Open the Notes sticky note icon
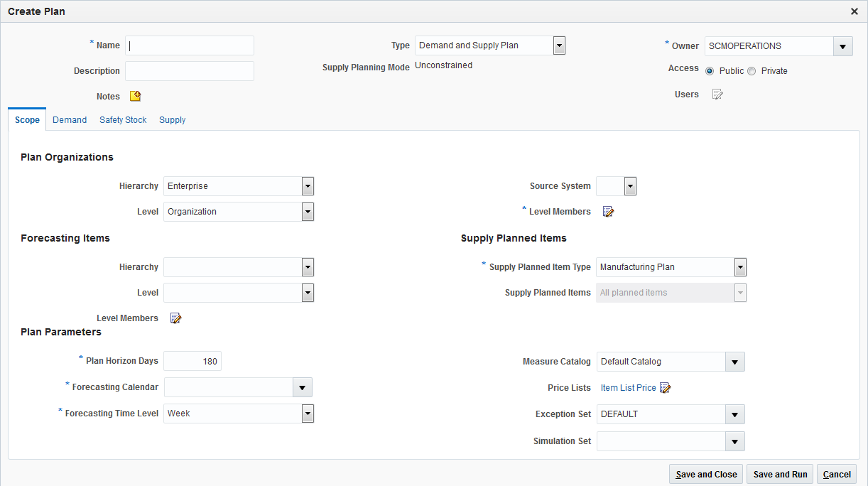868x486 pixels. (x=135, y=97)
